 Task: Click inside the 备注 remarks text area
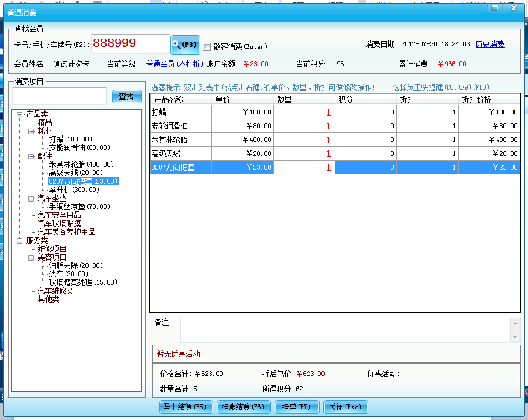[x=346, y=330]
